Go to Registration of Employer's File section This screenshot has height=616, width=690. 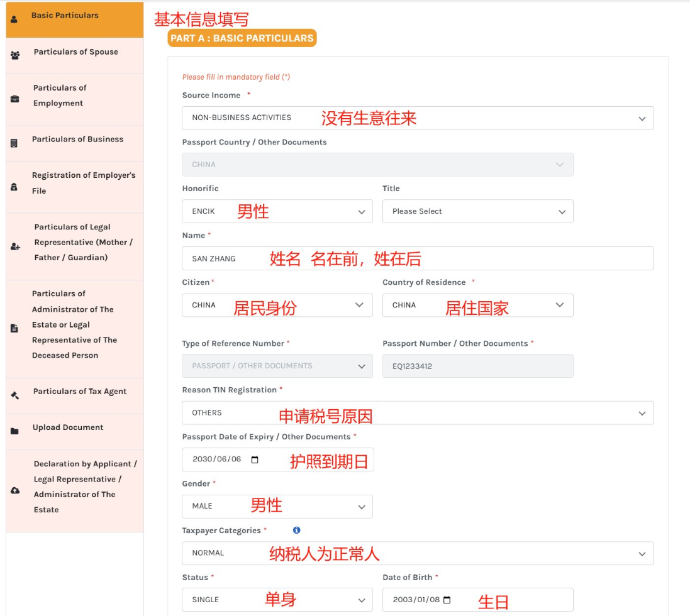[x=75, y=187]
